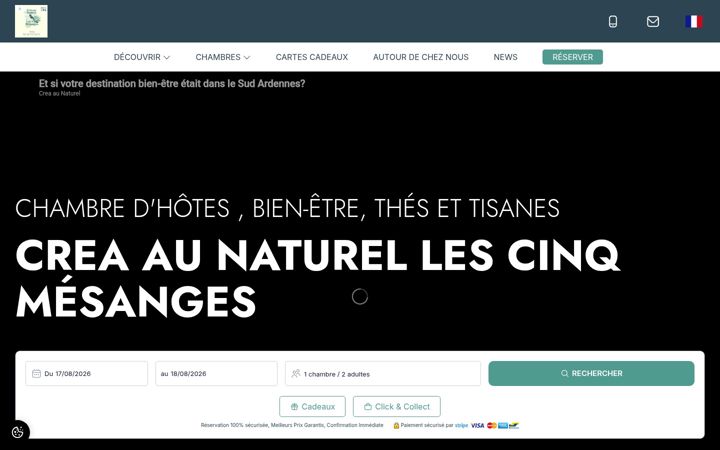Expand the DÉCOUVRIR menu
The image size is (720, 450).
pyautogui.click(x=142, y=57)
